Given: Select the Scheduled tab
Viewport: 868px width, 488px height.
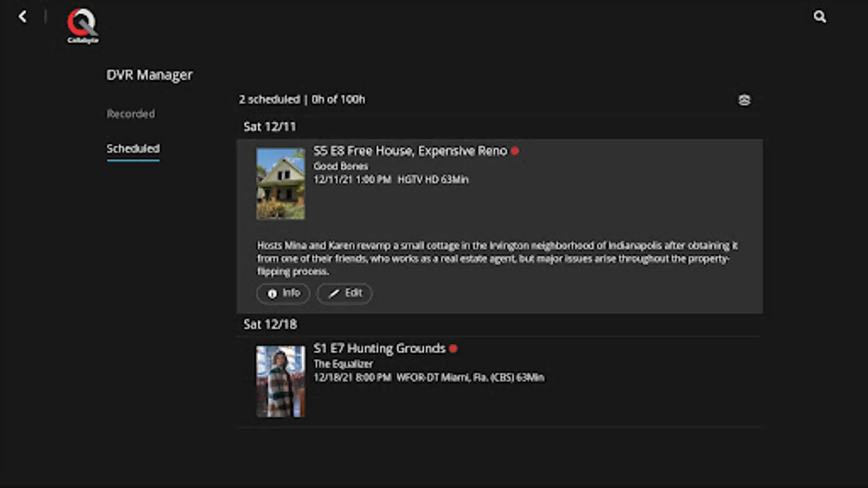Looking at the screenshot, I should pos(133,149).
